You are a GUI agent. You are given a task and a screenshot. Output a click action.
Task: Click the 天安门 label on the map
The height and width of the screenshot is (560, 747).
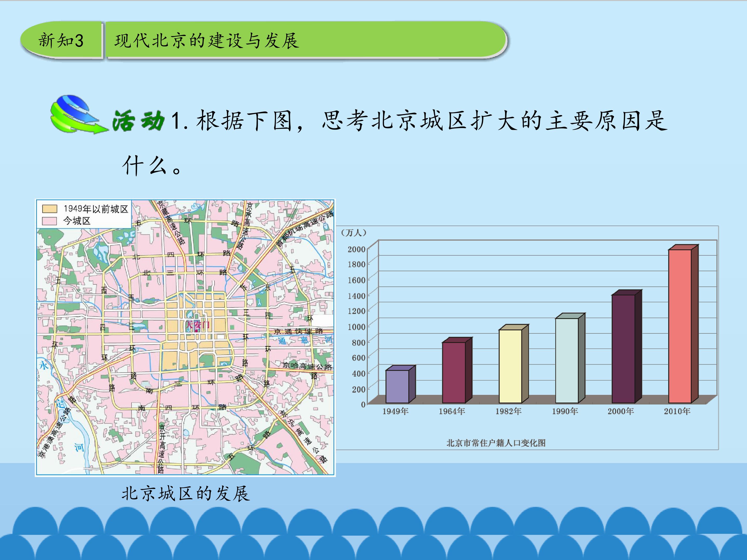(198, 325)
